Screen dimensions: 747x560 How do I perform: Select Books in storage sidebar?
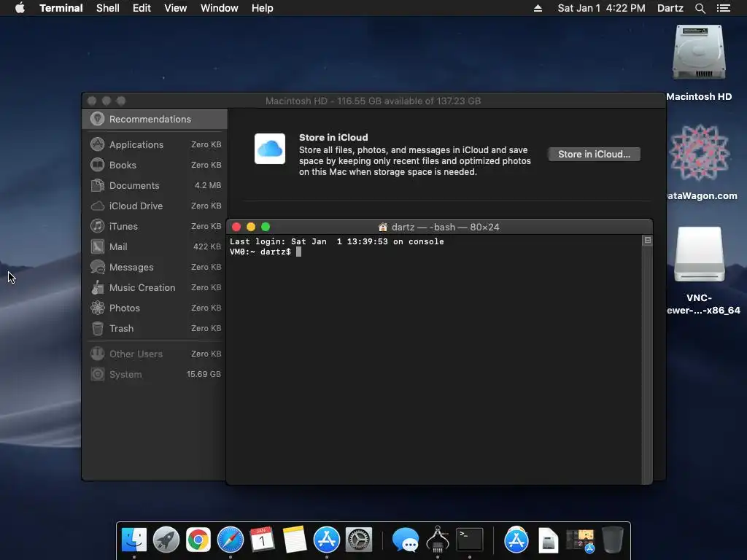(155, 165)
